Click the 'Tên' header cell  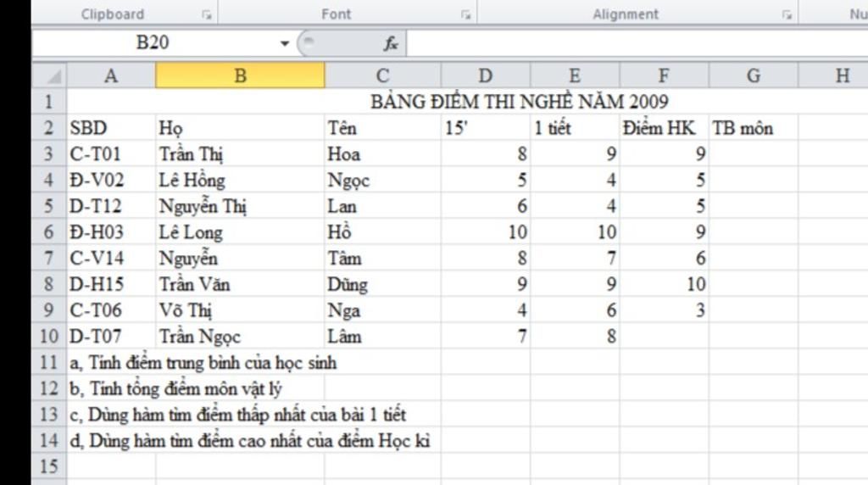pyautogui.click(x=382, y=128)
